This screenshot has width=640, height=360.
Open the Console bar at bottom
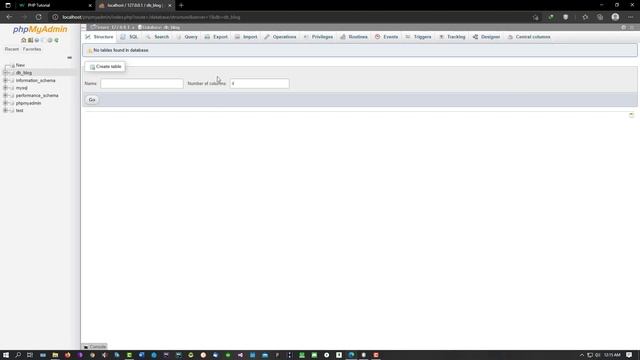click(x=95, y=347)
